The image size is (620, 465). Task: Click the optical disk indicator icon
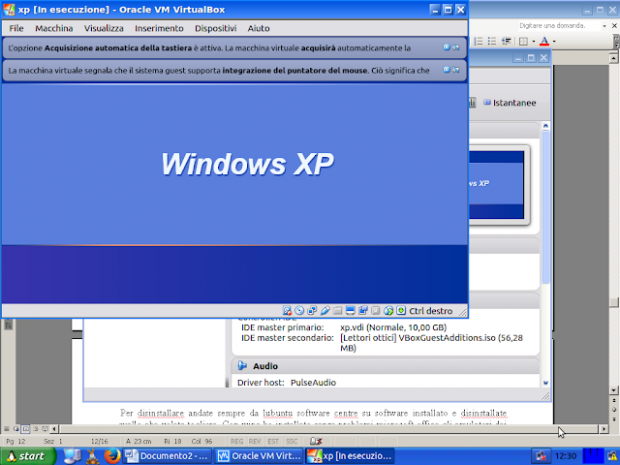tap(299, 310)
